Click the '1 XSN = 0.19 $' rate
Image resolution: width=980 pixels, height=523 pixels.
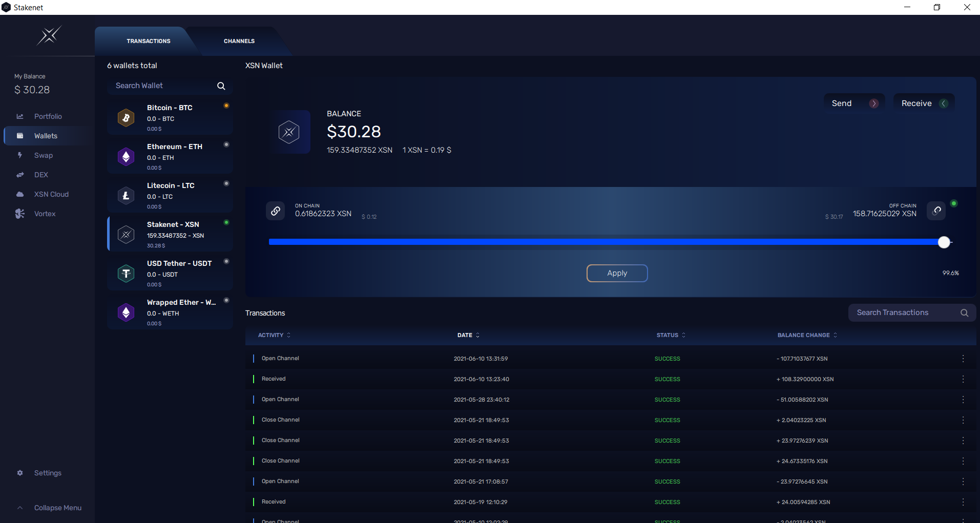427,150
